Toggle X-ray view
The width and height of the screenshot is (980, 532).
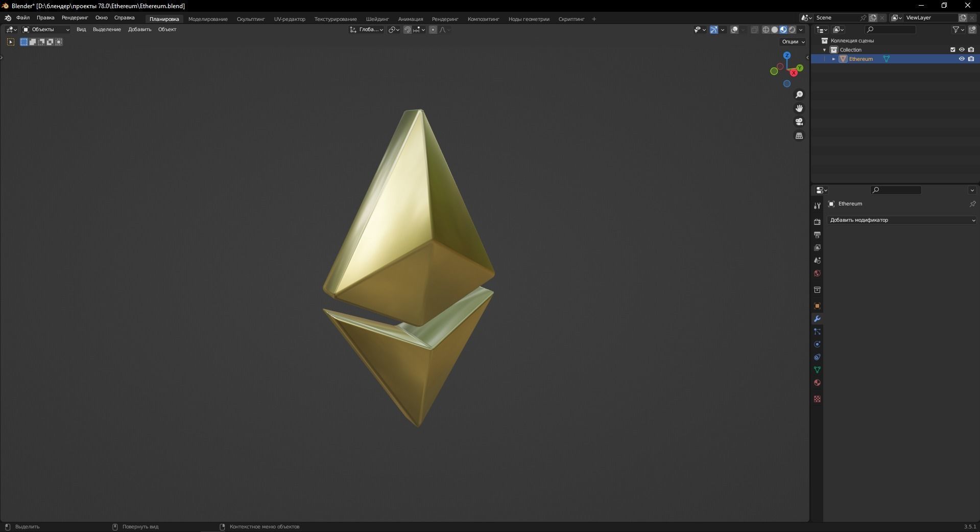click(x=754, y=30)
